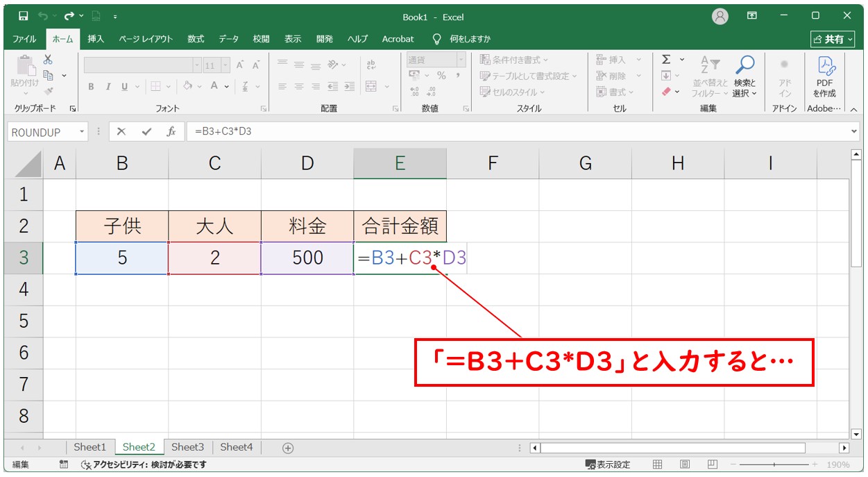
Task: Apply underline formatting
Action: 125,87
